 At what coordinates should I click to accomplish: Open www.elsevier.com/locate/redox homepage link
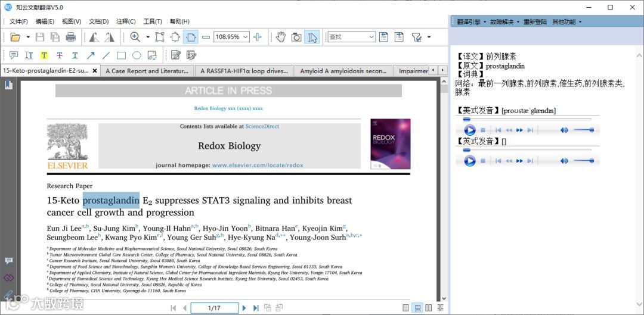pyautogui.click(x=258, y=166)
